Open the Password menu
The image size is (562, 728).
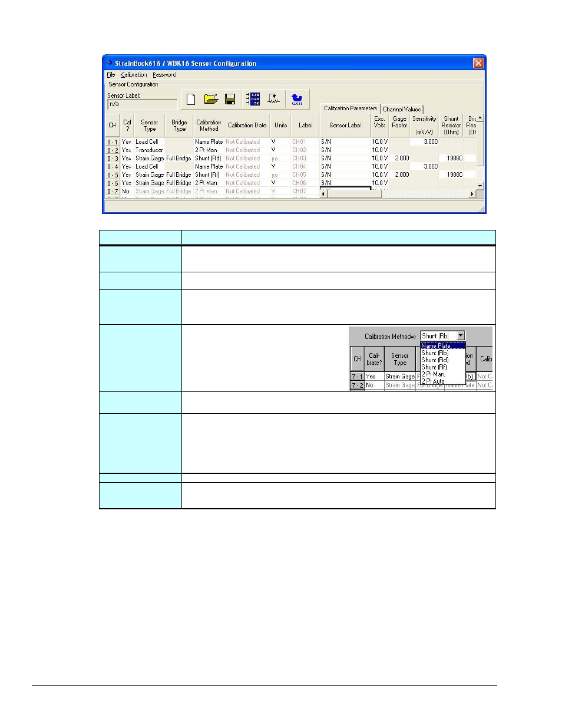click(164, 75)
